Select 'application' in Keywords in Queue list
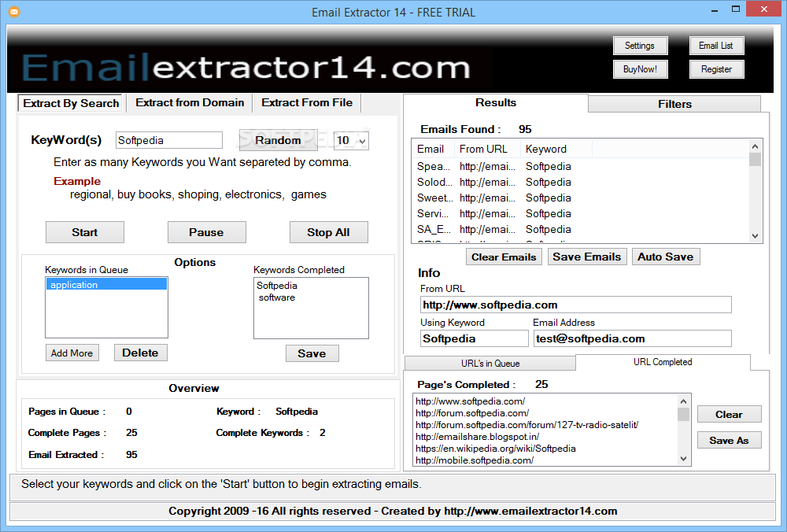This screenshot has width=787, height=532. (x=106, y=285)
